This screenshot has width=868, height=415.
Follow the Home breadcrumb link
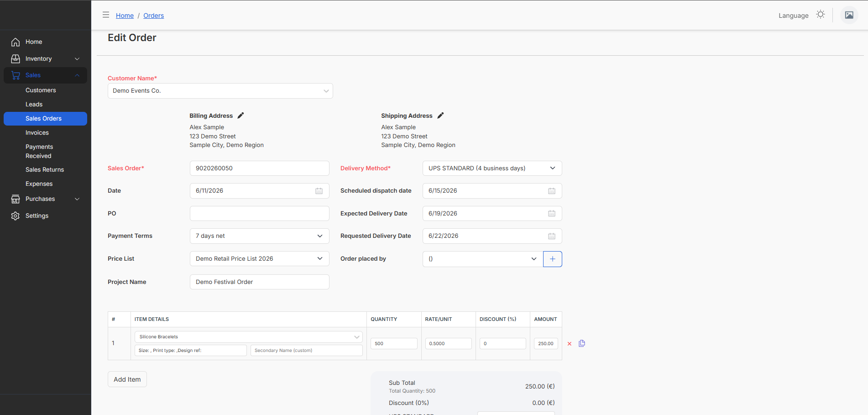[125, 16]
